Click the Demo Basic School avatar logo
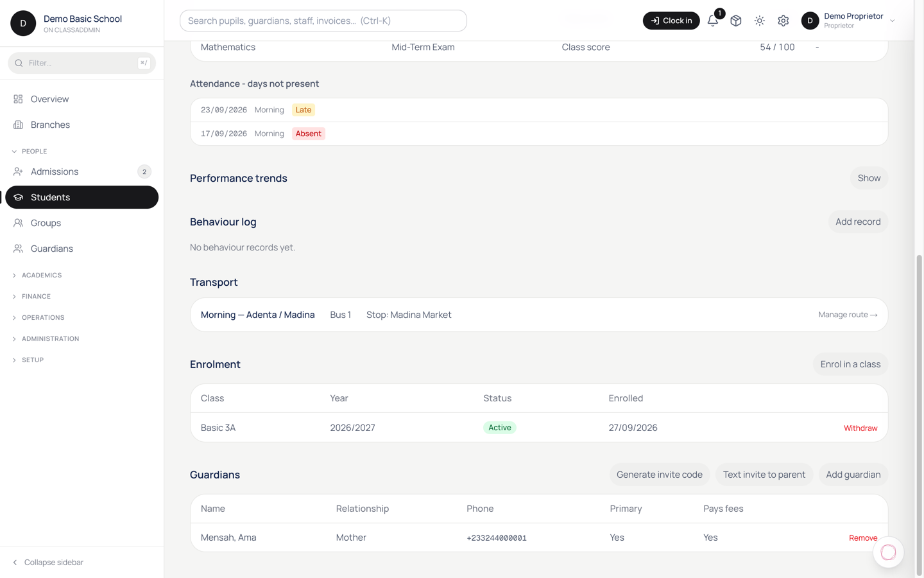Image resolution: width=924 pixels, height=578 pixels. click(x=23, y=23)
